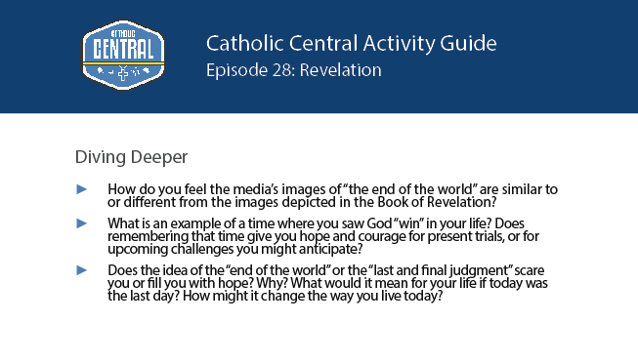Click the line "upcoming challenges you might anticipate?"
Image resolution: width=638 pixels, height=364 pixels.
click(234, 249)
